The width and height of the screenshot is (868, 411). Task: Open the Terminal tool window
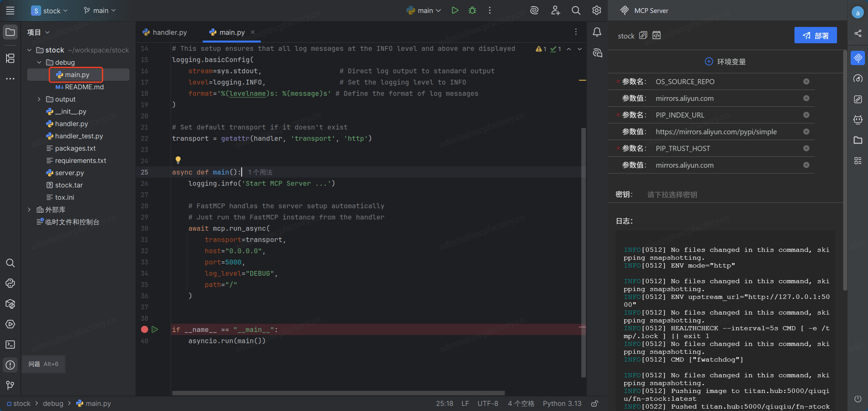[x=10, y=345]
